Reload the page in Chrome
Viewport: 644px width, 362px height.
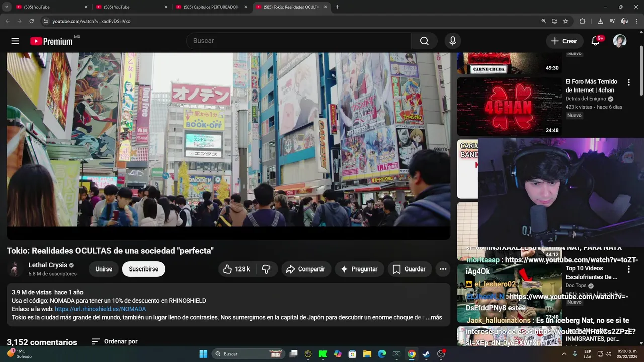pyautogui.click(x=31, y=21)
